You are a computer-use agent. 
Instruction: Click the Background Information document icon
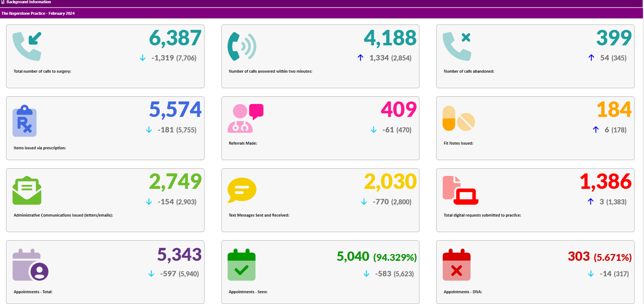click(3, 2)
